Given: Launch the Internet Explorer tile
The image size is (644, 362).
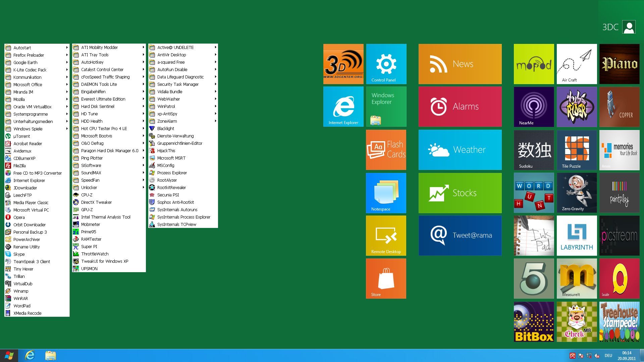Looking at the screenshot, I should coord(343,106).
